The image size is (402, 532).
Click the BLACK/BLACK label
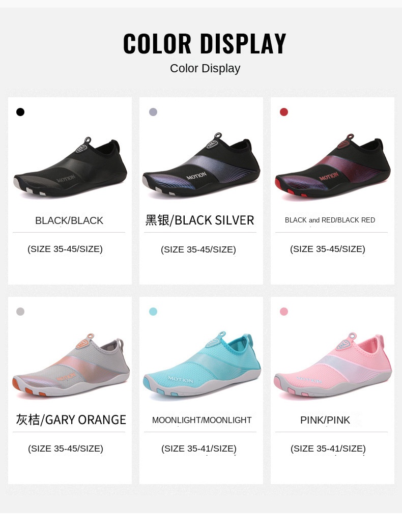69,220
